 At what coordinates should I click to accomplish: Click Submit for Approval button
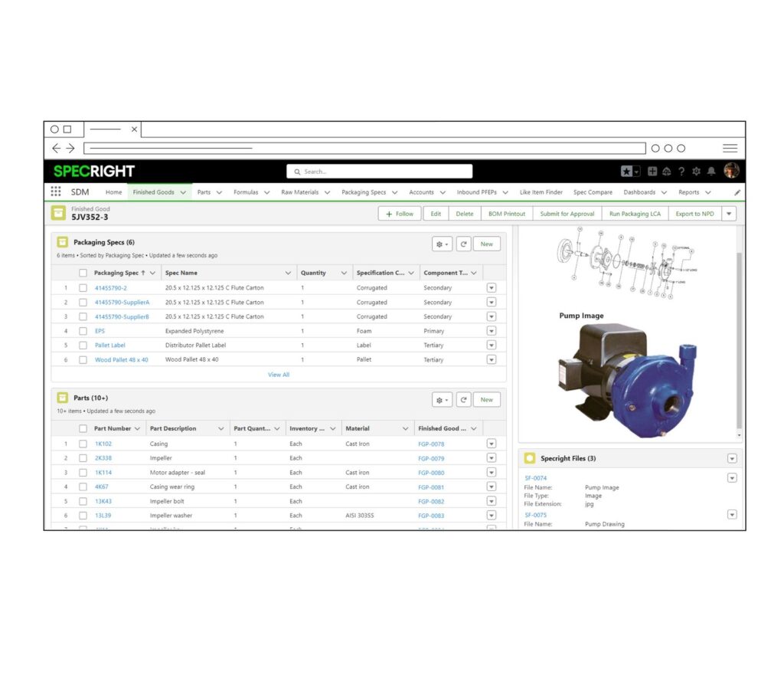click(567, 214)
